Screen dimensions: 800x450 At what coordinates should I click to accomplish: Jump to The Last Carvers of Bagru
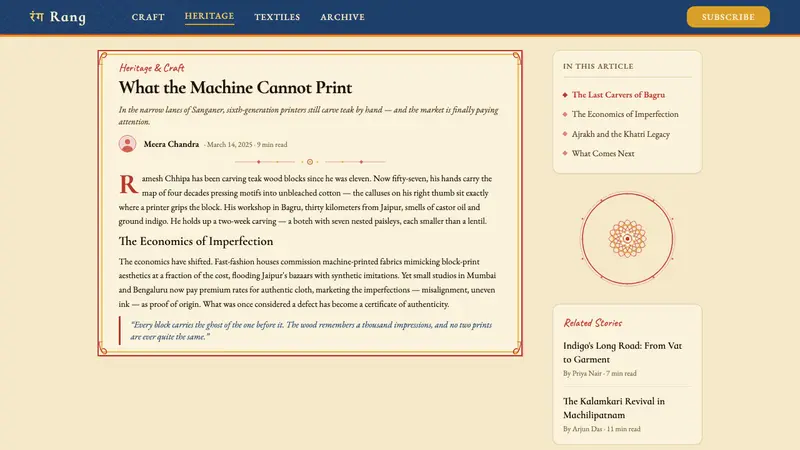click(618, 95)
